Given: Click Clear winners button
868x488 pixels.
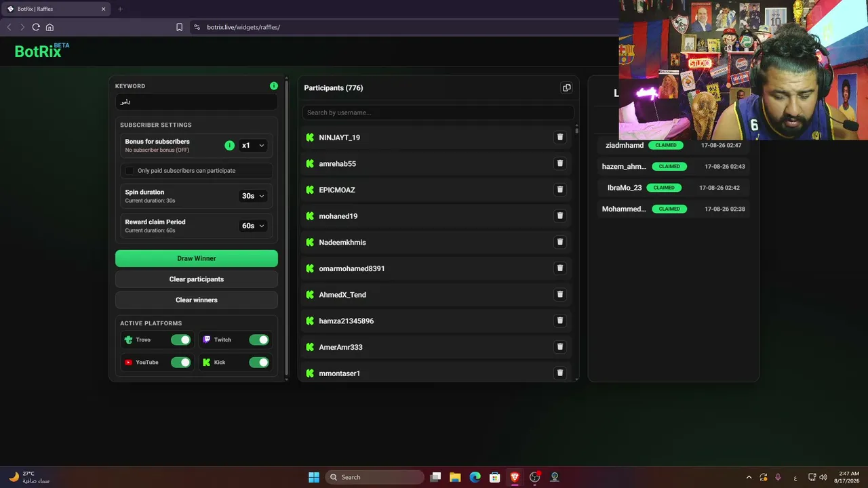Looking at the screenshot, I should (x=197, y=300).
